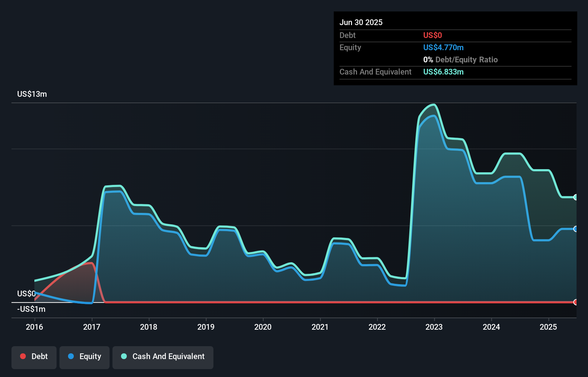588x377 pixels.
Task: Click the debt line endpoint marker
Action: tap(575, 302)
